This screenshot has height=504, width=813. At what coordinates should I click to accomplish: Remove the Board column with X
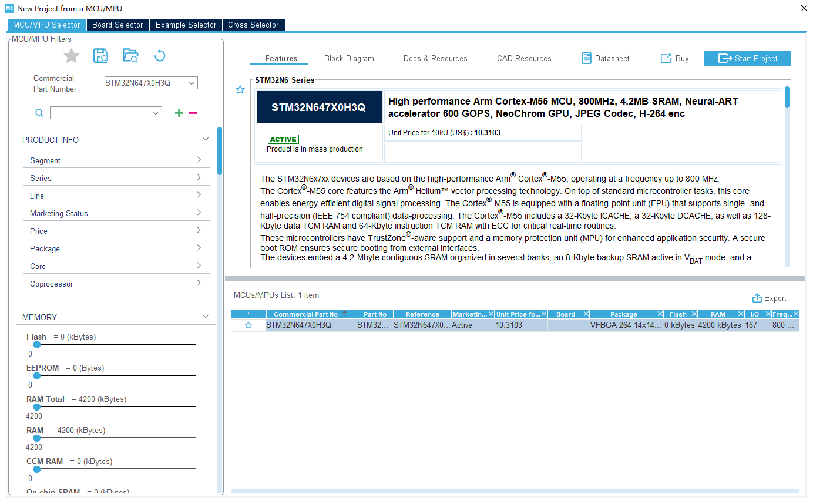coord(586,314)
